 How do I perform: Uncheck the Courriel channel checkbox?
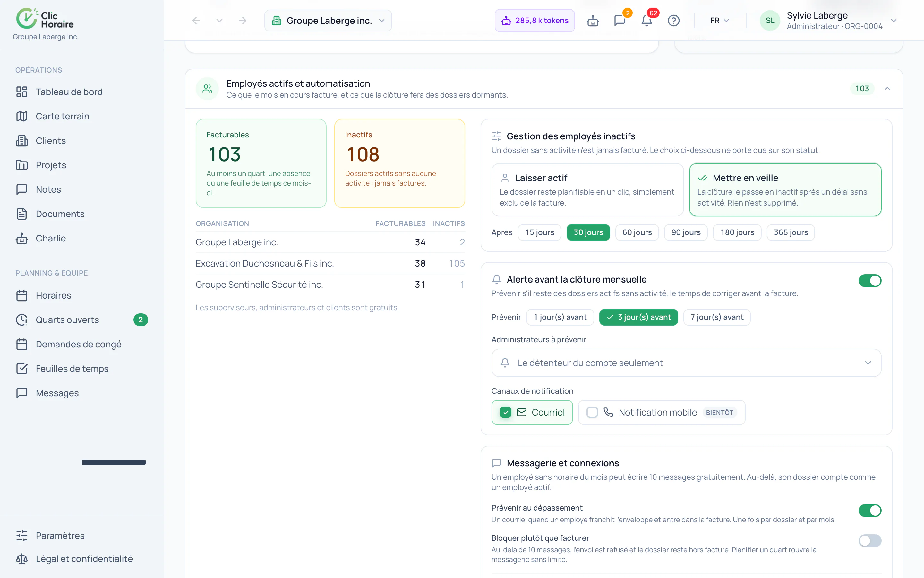(506, 413)
